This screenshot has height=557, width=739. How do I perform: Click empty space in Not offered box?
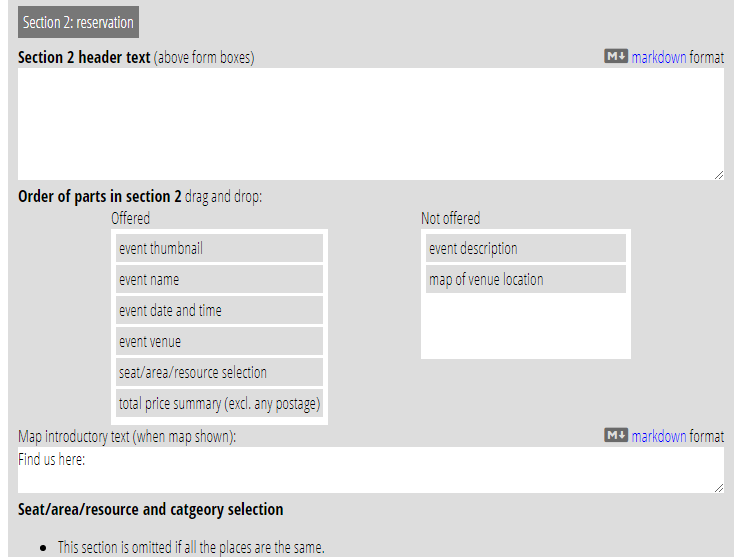(526, 325)
